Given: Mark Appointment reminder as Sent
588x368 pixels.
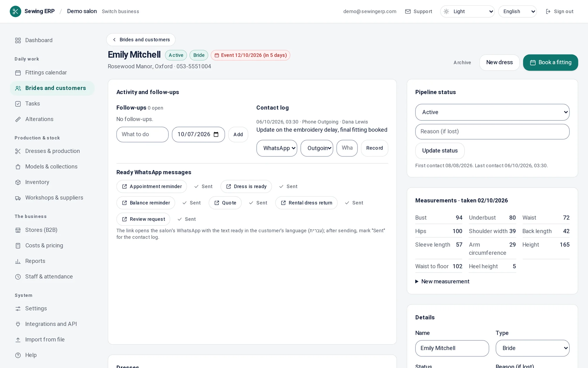Looking at the screenshot, I should [x=203, y=187].
